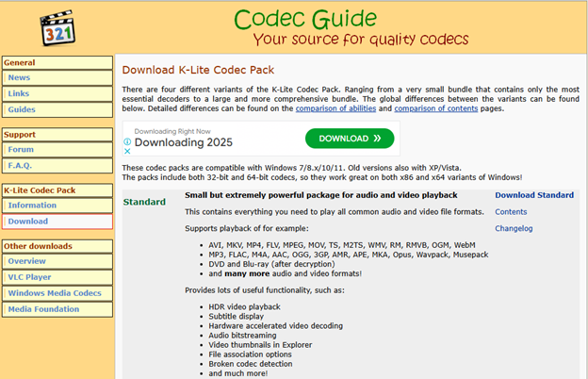Click the Download Standard link
588x379 pixels.
[533, 195]
